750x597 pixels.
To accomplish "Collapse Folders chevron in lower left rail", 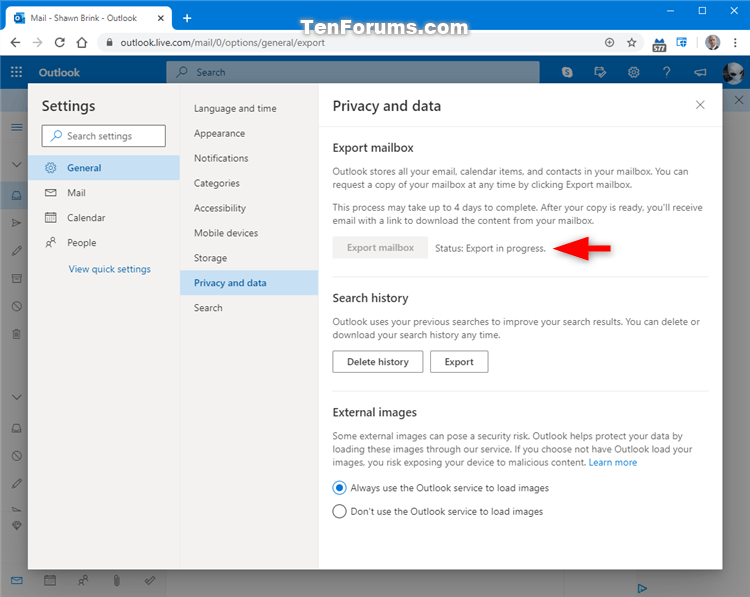I will 16,397.
